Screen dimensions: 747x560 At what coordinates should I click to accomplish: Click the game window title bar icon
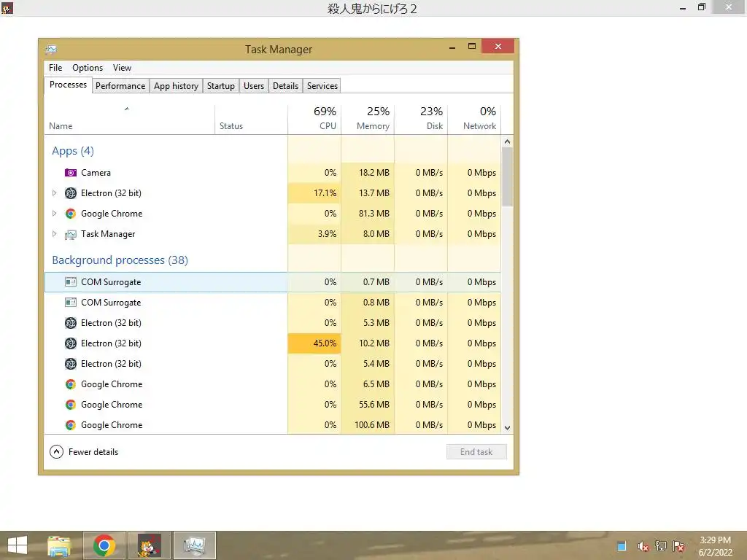tap(7, 8)
